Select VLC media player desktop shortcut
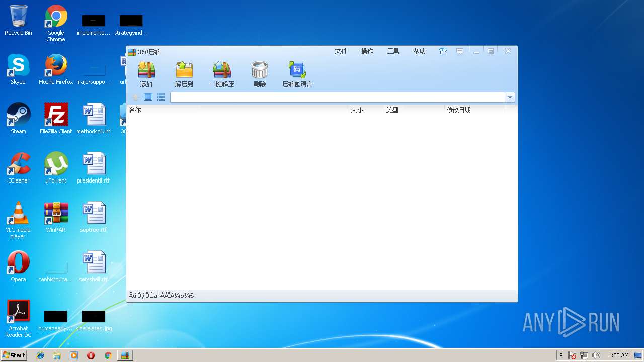Viewport: 644px width, 362px height. (18, 220)
